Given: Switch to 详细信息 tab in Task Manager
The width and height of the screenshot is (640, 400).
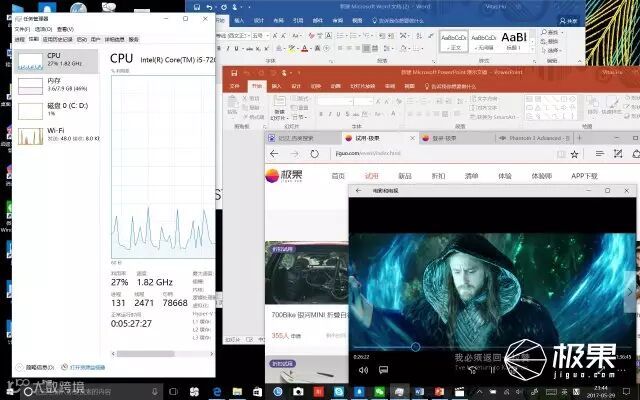Looking at the screenshot, I should (114, 40).
